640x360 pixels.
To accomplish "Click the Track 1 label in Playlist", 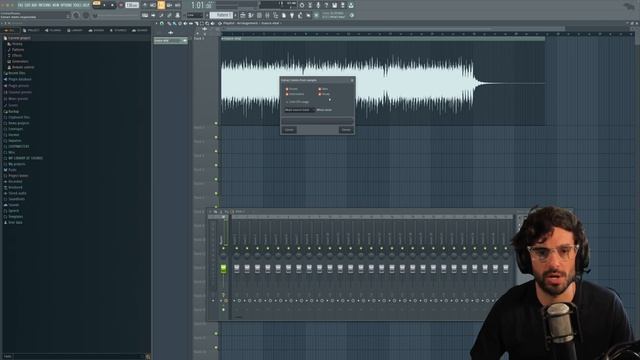I will (x=199, y=38).
